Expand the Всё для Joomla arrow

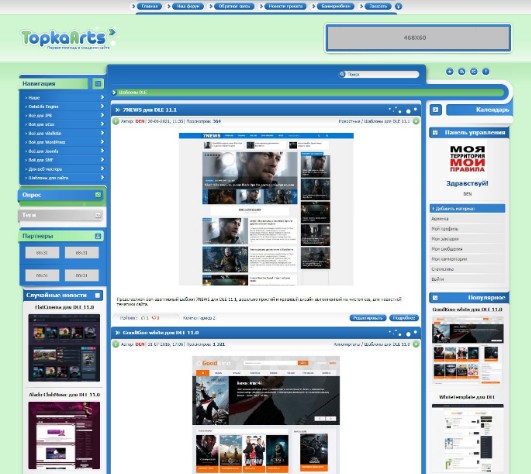[102, 151]
